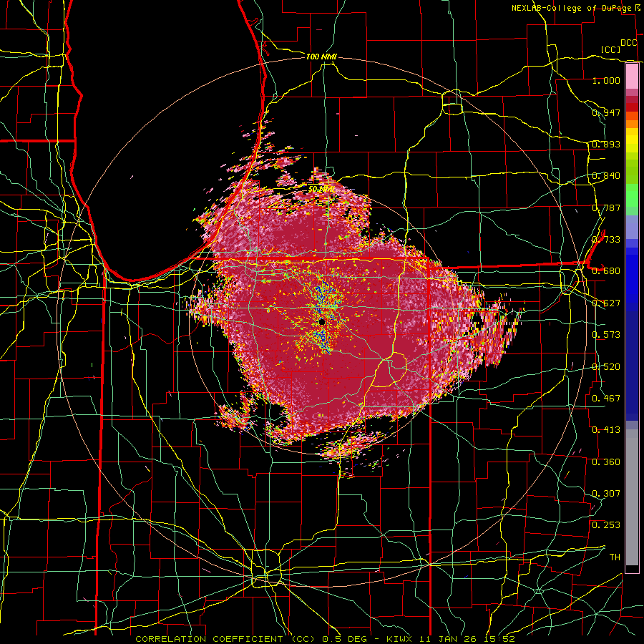Screen dimensions: 644x644
Task: Select the 0.520 scale value
Action: [x=606, y=367]
